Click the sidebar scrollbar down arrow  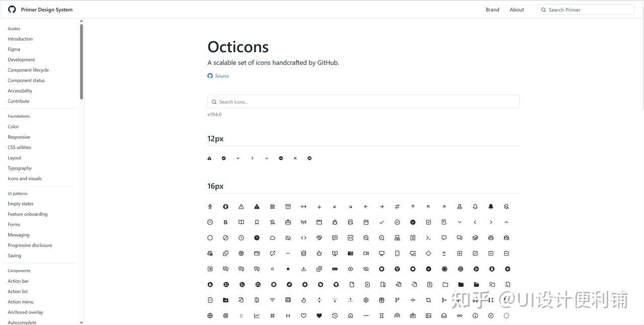click(82, 322)
